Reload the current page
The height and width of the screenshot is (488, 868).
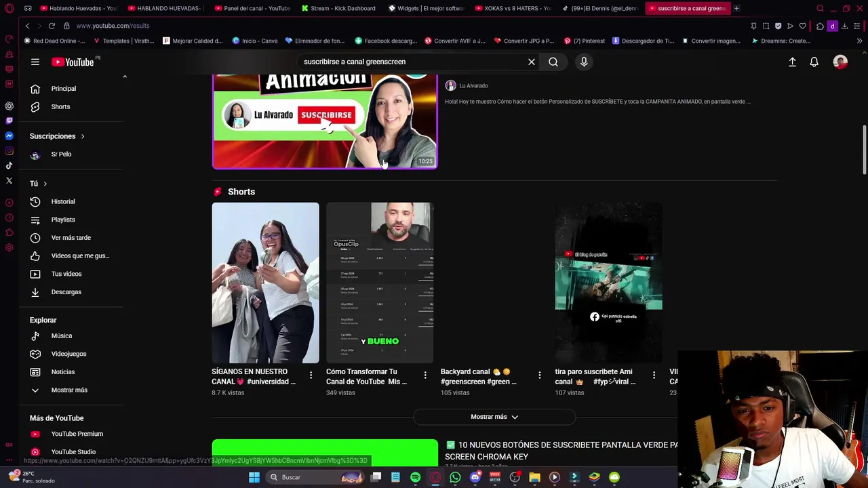pos(52,26)
